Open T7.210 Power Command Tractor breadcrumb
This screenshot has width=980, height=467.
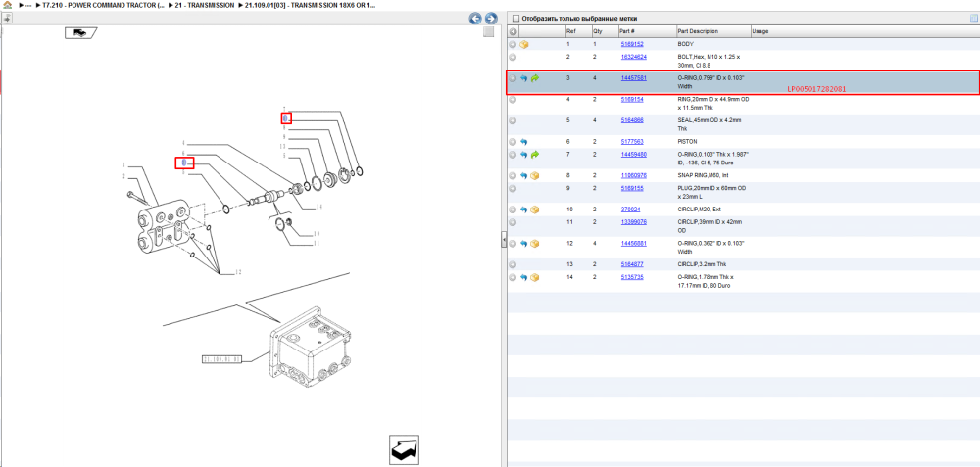pos(103,5)
